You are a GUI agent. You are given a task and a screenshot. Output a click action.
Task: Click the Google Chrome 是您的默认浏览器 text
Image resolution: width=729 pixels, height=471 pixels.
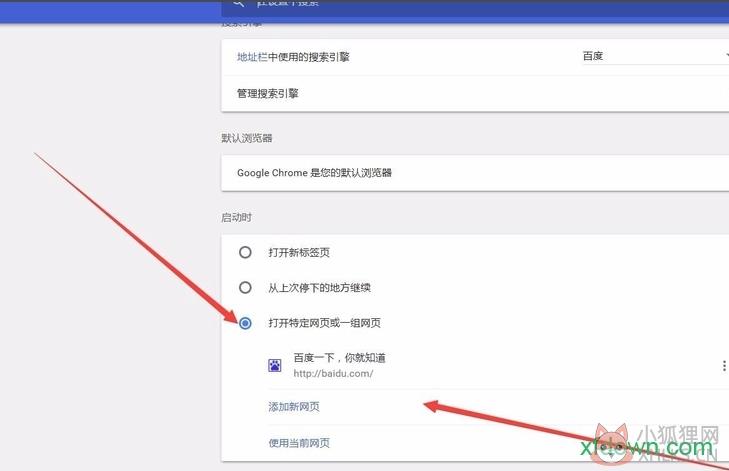click(314, 173)
